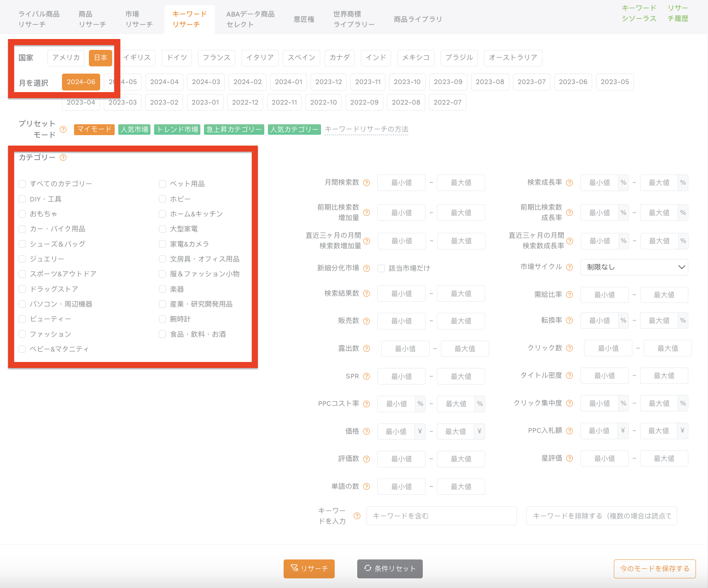Open help icon next to カテゴリー
Screen dimensions: 708x588
[63, 157]
